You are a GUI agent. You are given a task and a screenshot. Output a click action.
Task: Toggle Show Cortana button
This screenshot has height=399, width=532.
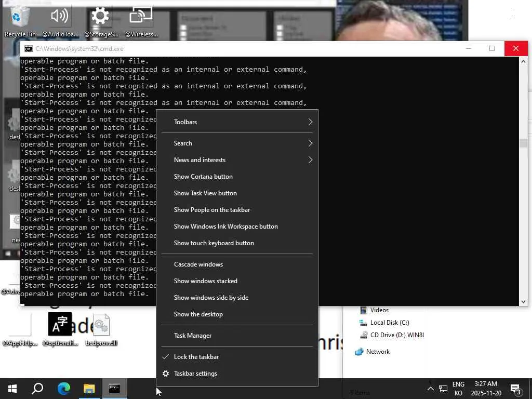(237, 177)
